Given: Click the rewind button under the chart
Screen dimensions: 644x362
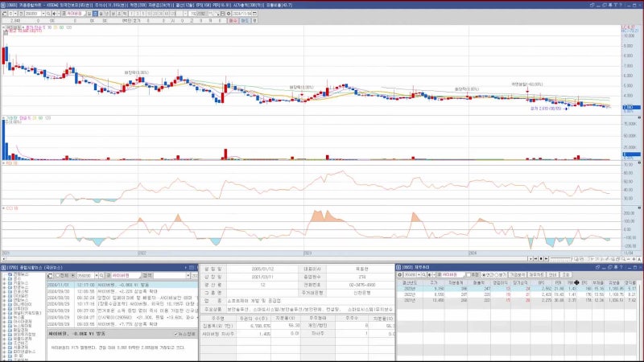Looking at the screenshot, I should click(x=535, y=259).
